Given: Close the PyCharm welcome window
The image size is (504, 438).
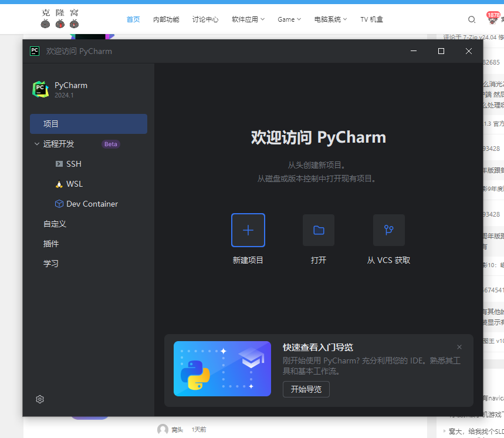Looking at the screenshot, I should [469, 51].
